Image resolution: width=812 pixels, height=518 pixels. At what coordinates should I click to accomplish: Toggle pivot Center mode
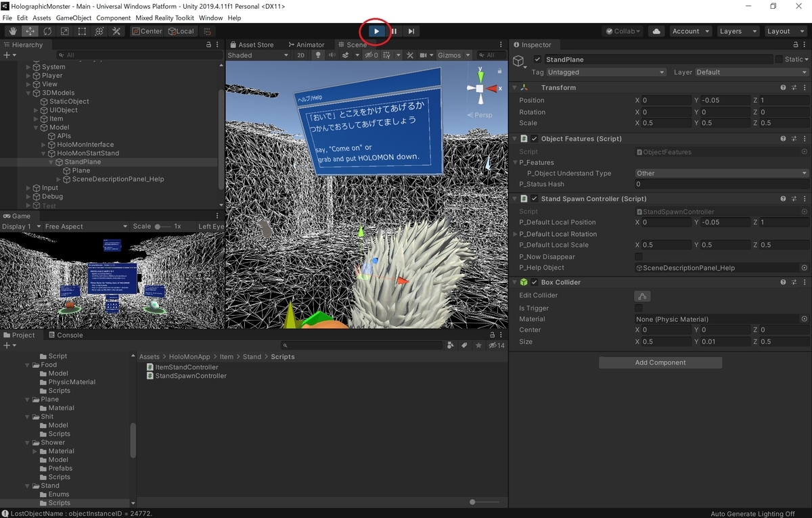point(147,31)
